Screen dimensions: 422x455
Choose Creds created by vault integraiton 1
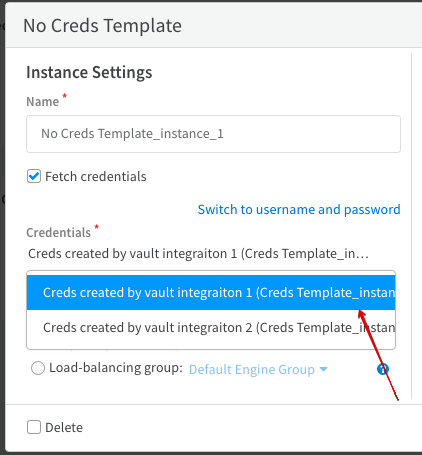211,292
